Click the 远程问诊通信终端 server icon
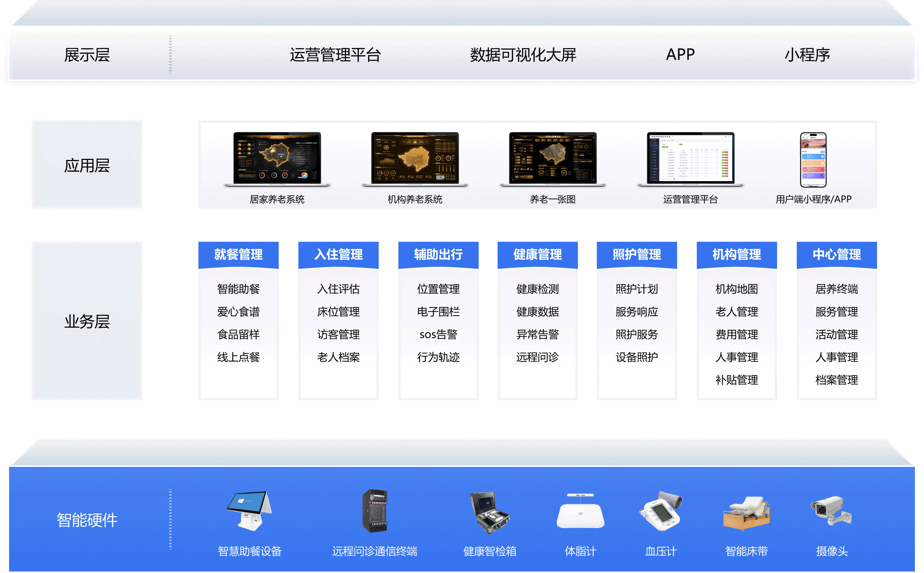 pyautogui.click(x=375, y=511)
